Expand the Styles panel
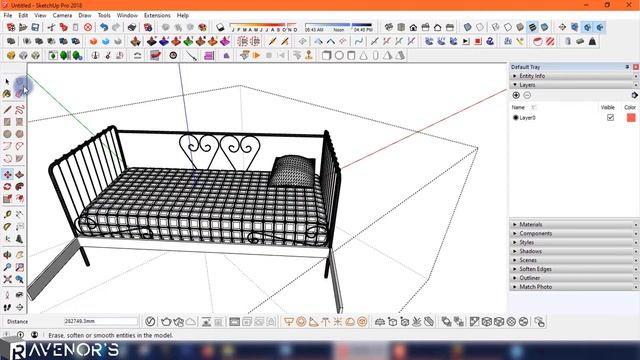This screenshot has width=640, height=360. pyautogui.click(x=573, y=242)
